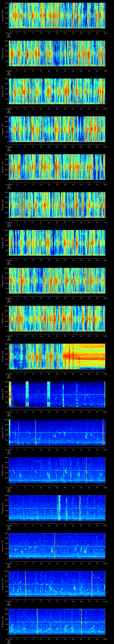
Task: Click the 22:07:00 spectrogram plot
Action: [57, 243]
